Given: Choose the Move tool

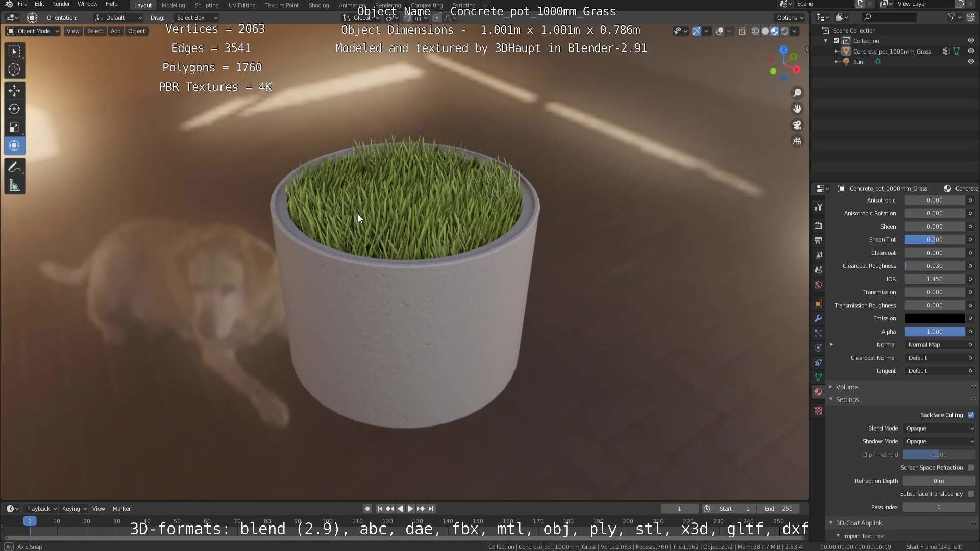Looking at the screenshot, I should (14, 91).
